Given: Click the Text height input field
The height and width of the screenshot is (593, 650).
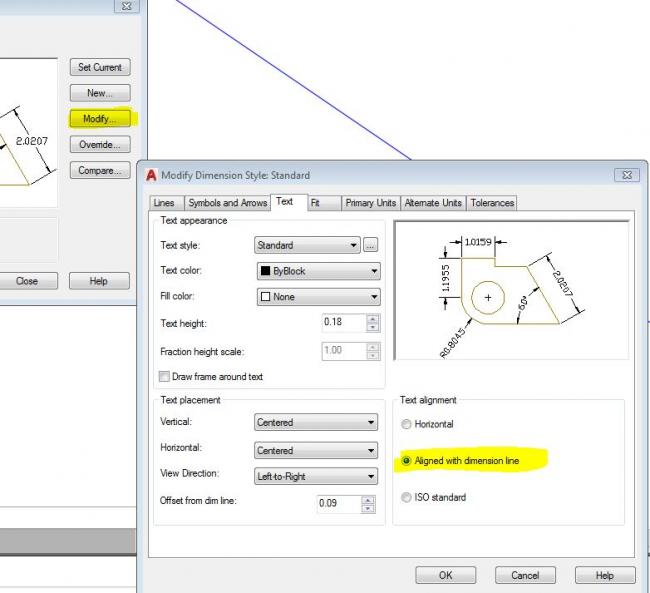Looking at the screenshot, I should (344, 322).
